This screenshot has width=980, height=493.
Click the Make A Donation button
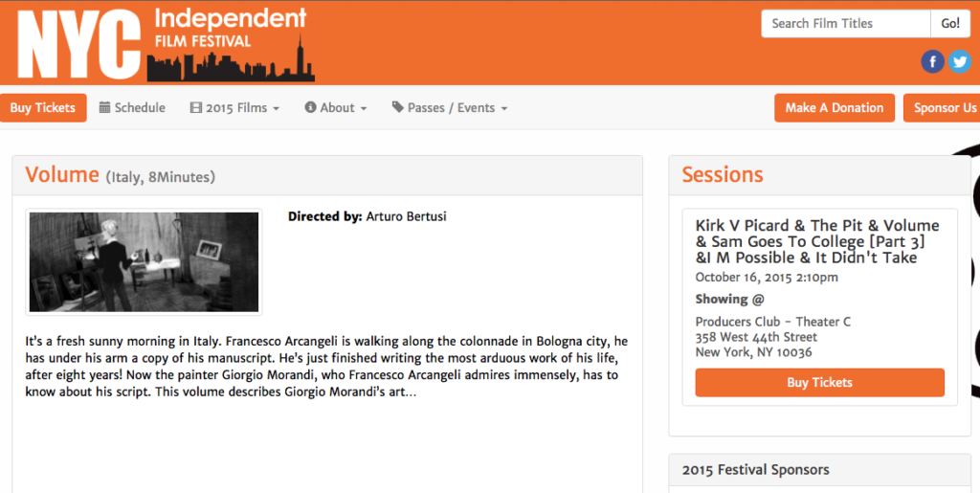(x=835, y=107)
